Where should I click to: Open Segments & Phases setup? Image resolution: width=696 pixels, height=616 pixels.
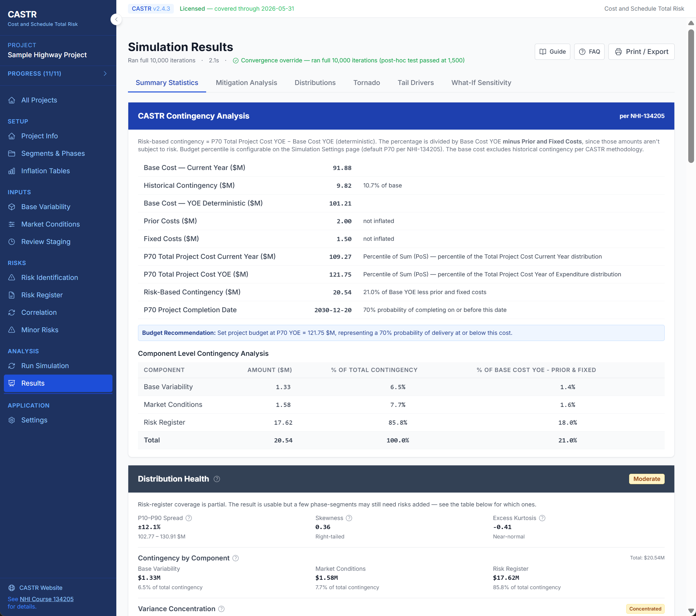click(x=53, y=154)
